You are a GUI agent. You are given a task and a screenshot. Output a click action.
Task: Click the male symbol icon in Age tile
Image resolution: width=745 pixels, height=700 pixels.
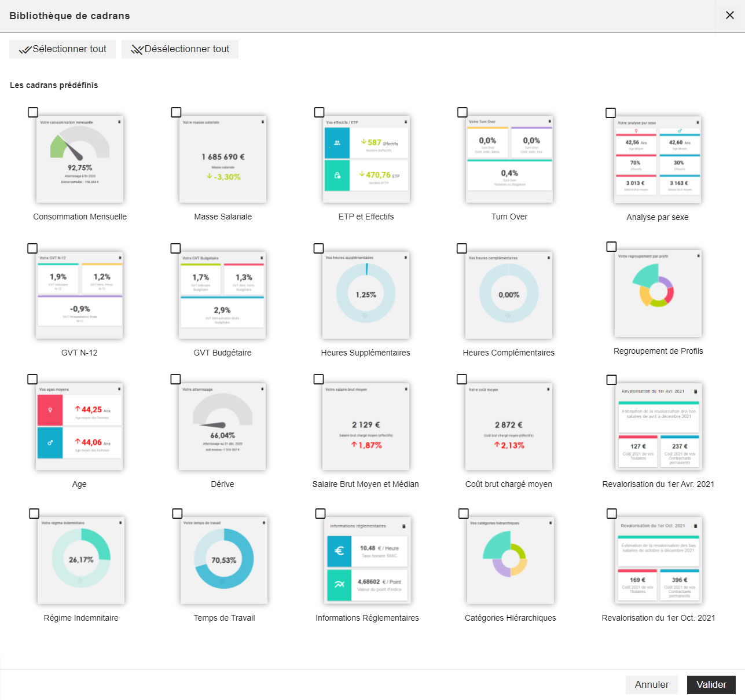point(50,442)
